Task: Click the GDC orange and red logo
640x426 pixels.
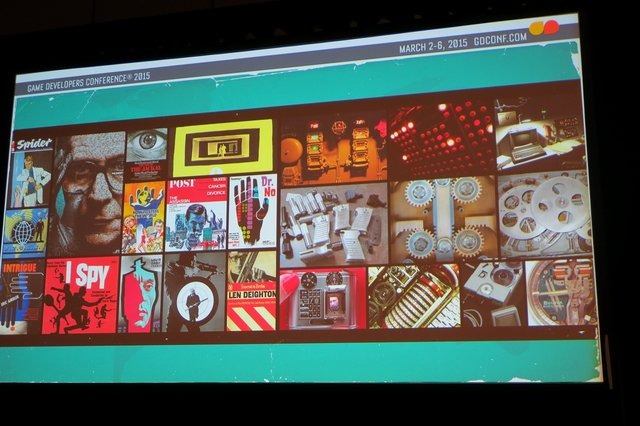Action: [x=544, y=28]
